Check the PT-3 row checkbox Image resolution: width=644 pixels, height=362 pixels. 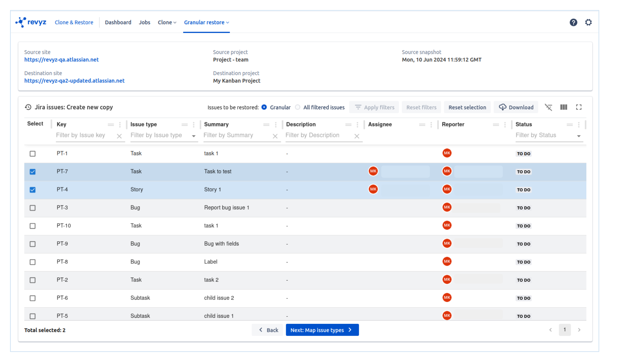pos(33,208)
